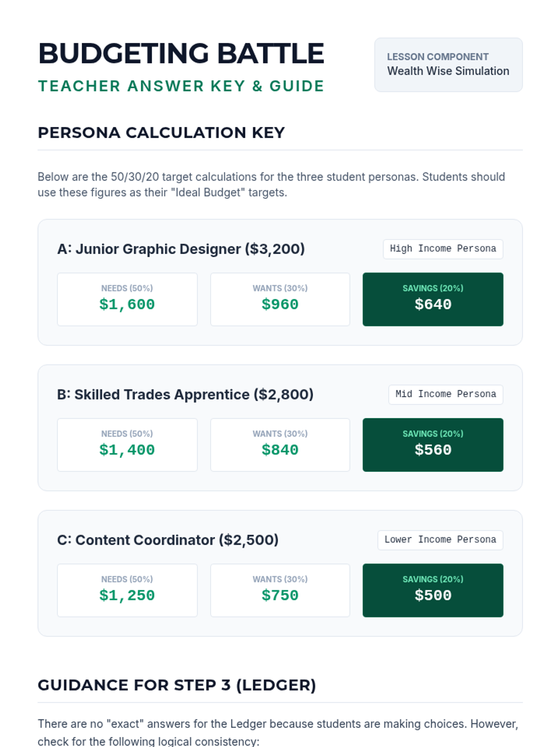Image resolution: width=560 pixels, height=747 pixels.
Task: Select the Wealth Wise Simulation lesson card
Action: coord(448,65)
